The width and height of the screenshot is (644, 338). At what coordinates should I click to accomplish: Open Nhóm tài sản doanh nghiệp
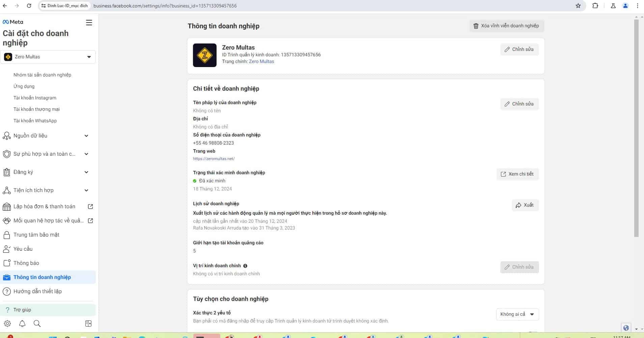pos(42,75)
